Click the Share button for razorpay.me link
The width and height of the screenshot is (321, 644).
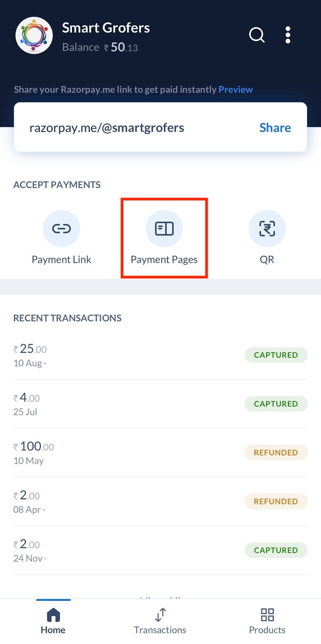click(x=275, y=128)
